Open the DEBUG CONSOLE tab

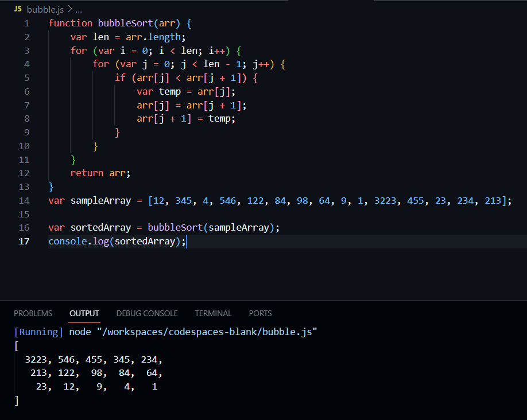(147, 313)
